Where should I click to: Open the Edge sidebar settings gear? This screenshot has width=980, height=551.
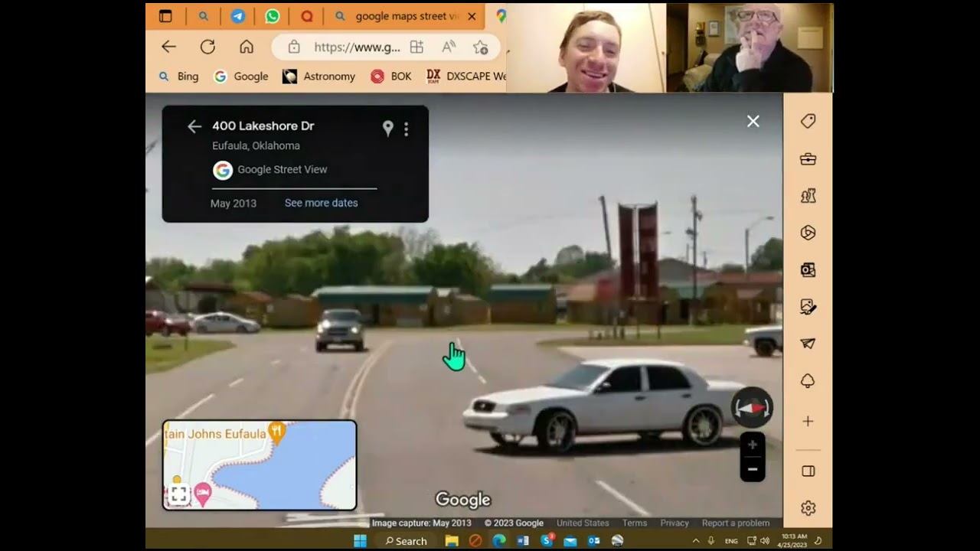(808, 508)
